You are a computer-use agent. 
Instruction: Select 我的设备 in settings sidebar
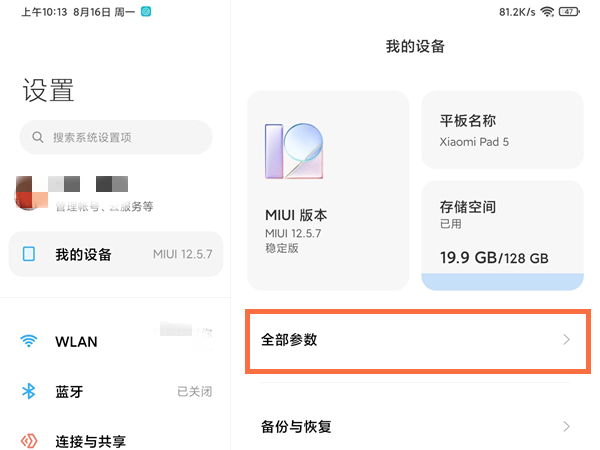115,254
